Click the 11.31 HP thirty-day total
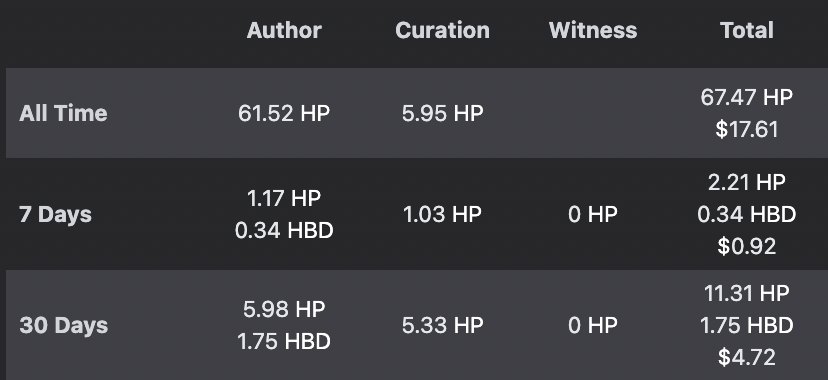 (x=747, y=293)
